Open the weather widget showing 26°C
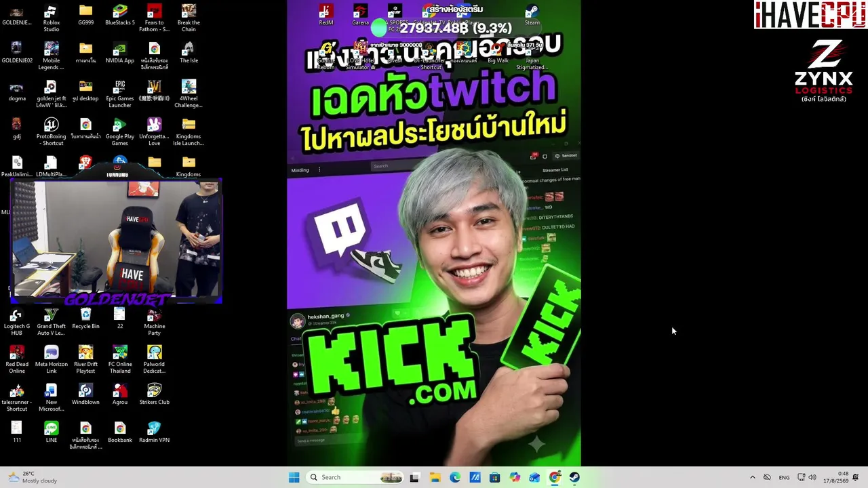Image resolution: width=868 pixels, height=488 pixels. point(33,477)
